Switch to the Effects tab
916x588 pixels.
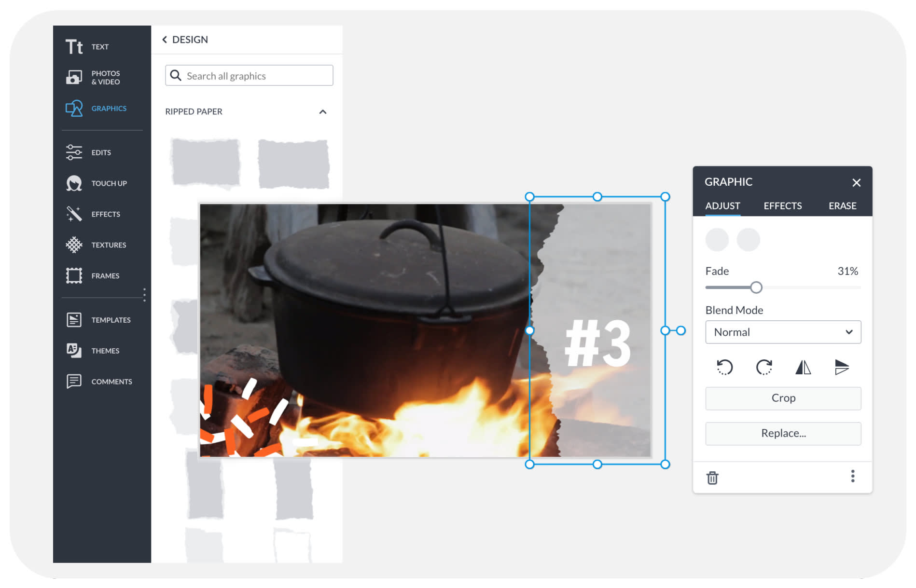782,206
